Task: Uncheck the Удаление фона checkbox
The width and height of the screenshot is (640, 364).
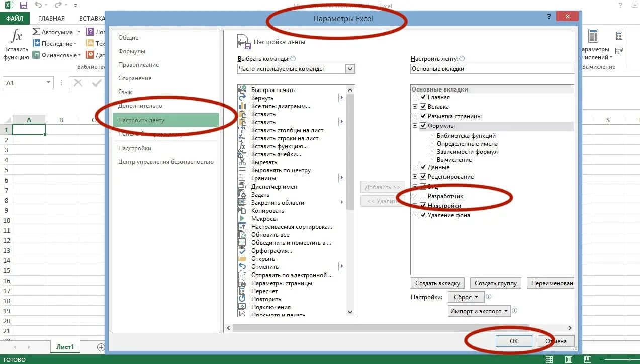Action: click(423, 215)
